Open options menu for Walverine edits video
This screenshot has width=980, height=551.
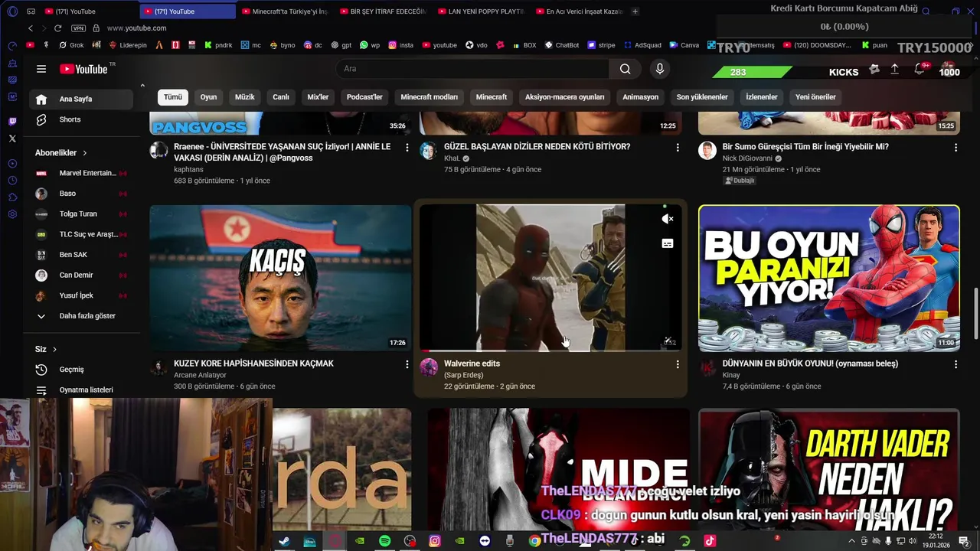coord(677,364)
